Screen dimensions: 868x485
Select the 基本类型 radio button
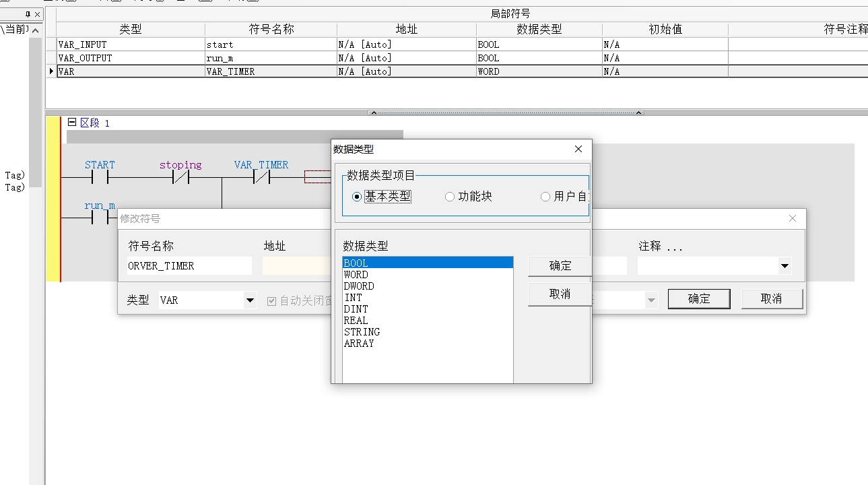click(x=357, y=197)
